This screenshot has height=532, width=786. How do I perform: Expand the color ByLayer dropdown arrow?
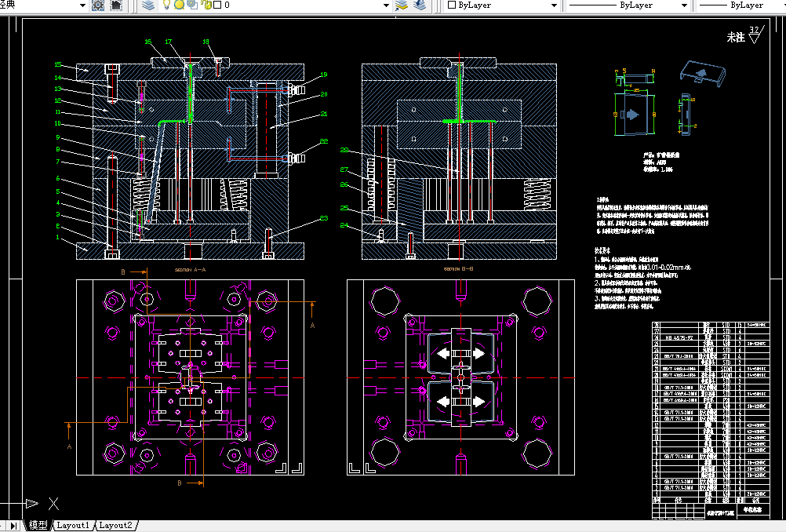(554, 5)
